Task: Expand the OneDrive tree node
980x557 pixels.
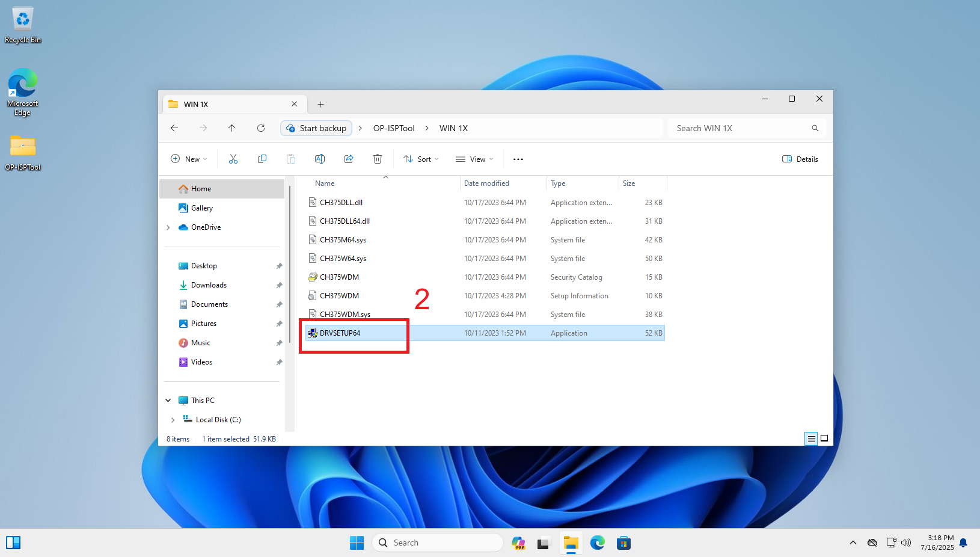Action: coord(168,227)
